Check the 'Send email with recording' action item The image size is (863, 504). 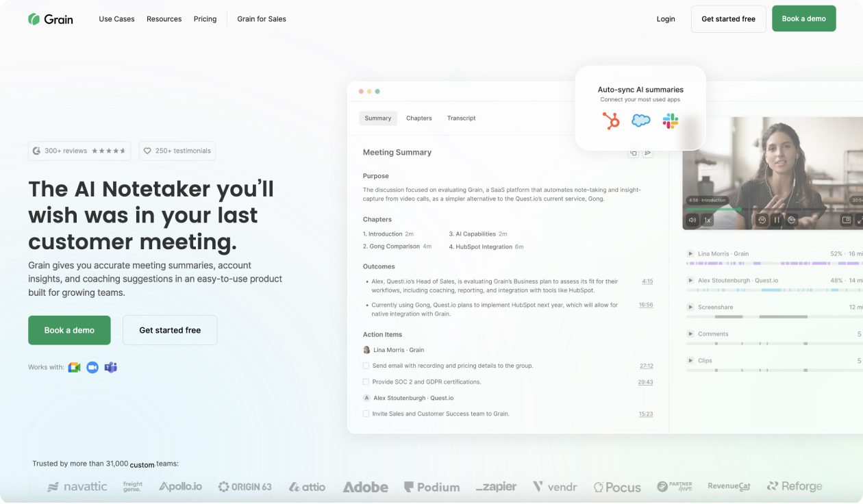click(366, 365)
